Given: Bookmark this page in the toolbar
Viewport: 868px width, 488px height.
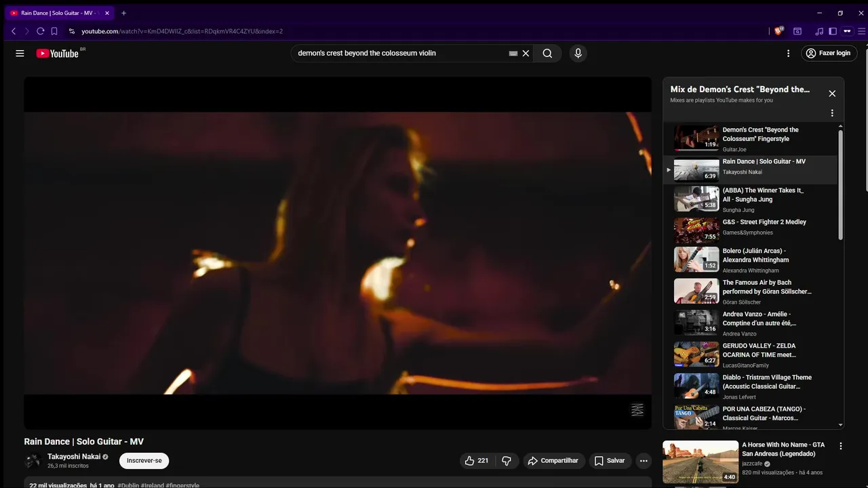Looking at the screenshot, I should 54,31.
